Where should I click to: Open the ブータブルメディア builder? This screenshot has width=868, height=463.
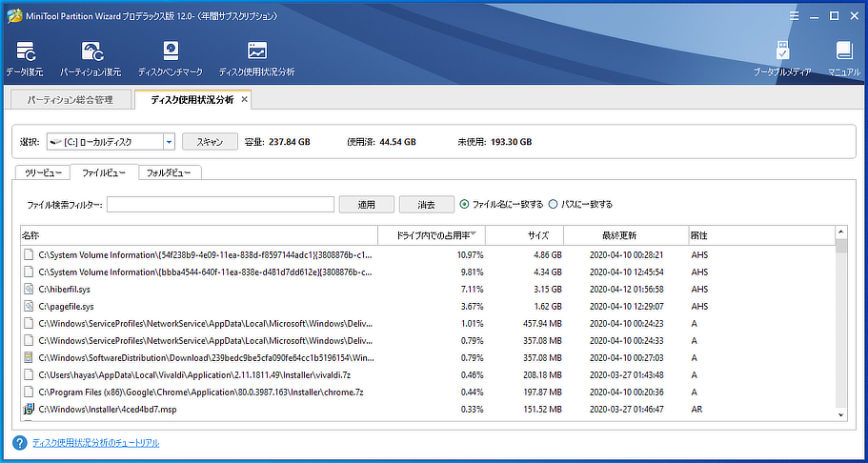tap(782, 58)
